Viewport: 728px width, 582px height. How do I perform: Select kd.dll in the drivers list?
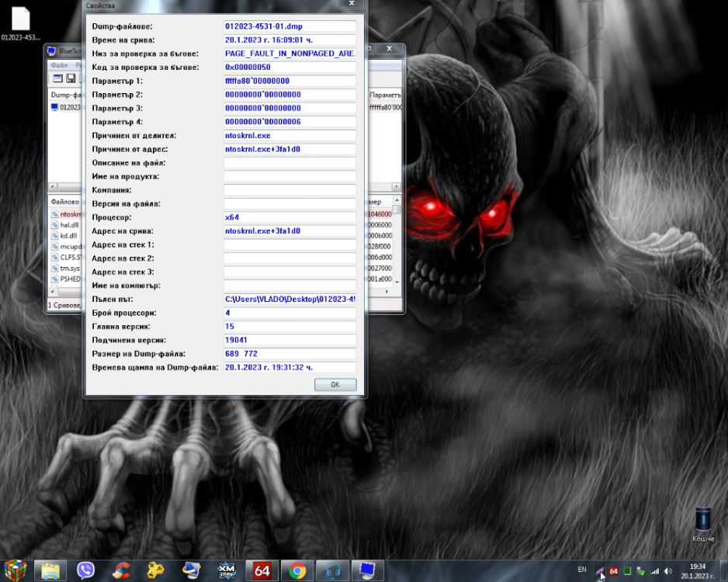coord(69,235)
